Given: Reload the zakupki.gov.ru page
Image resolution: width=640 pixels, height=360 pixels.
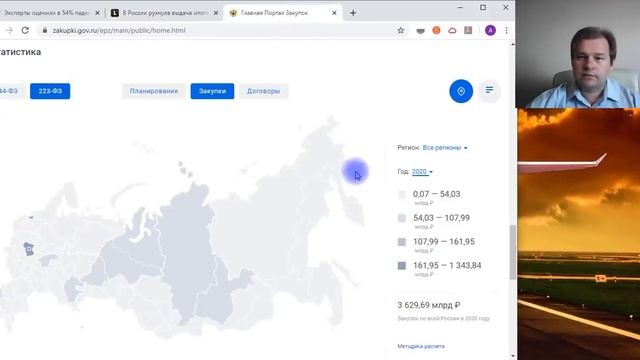Looking at the screenshot, I should (x=25, y=30).
